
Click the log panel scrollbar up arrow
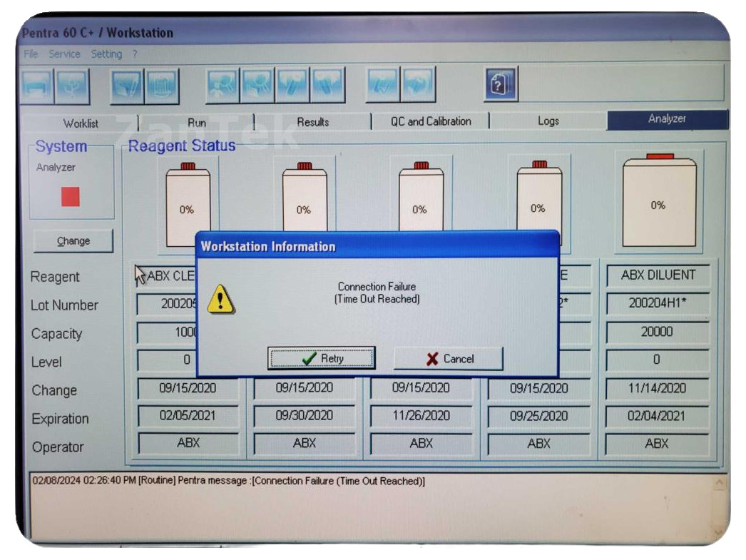pos(719,483)
